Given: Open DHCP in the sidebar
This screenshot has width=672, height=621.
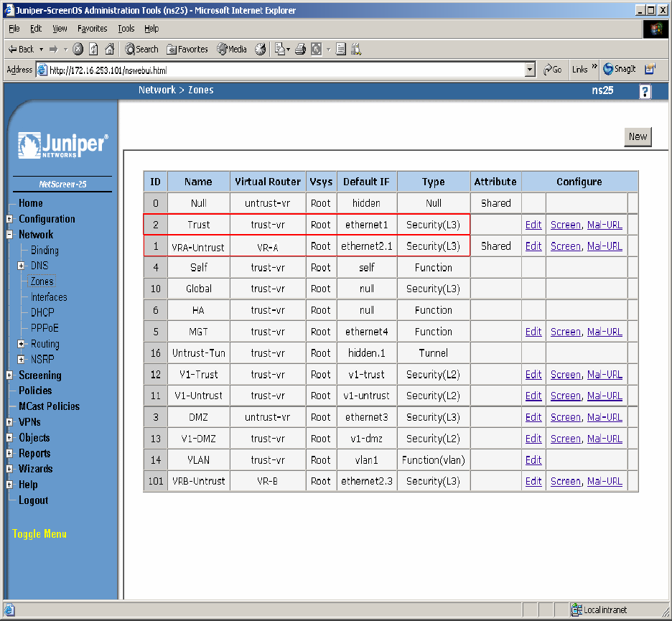Looking at the screenshot, I should [x=42, y=312].
